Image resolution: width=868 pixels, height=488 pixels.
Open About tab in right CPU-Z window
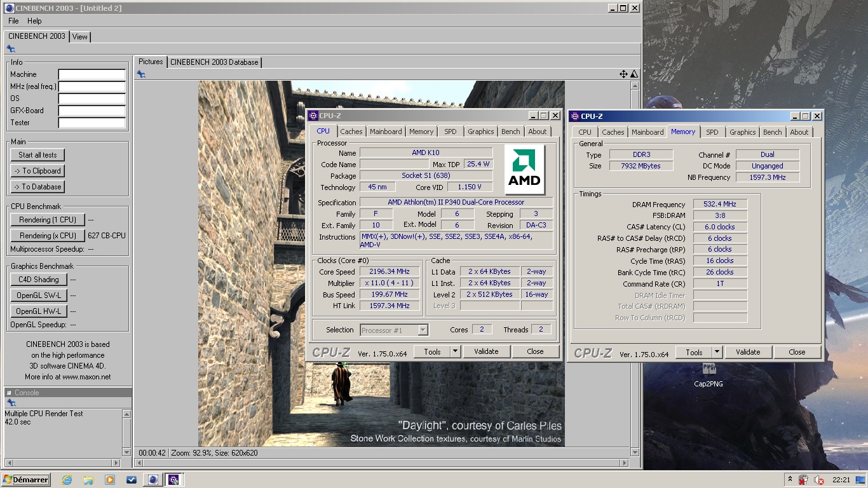[799, 132]
